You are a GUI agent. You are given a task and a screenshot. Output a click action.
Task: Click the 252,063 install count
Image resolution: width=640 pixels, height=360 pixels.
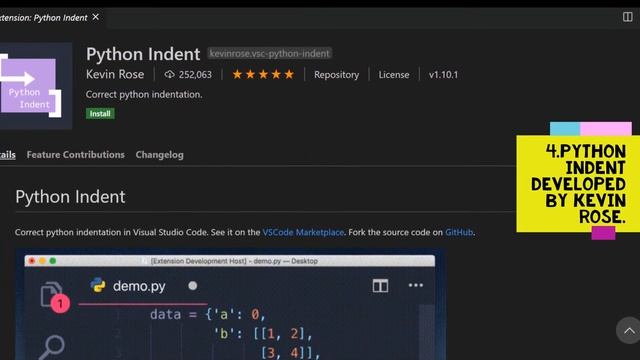(195, 75)
